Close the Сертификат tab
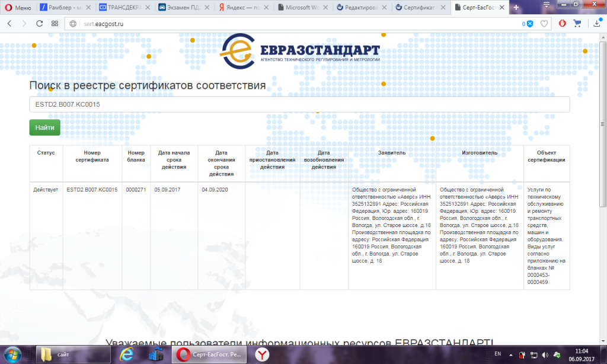This screenshot has width=607, height=364. (443, 7)
